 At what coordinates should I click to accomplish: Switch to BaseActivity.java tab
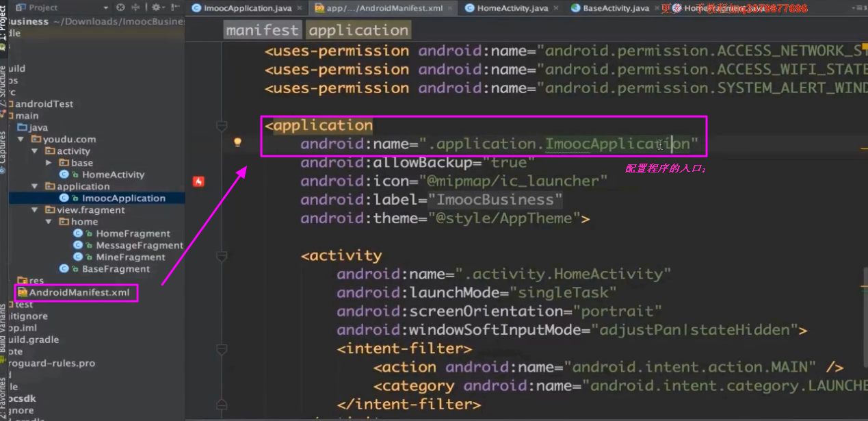[616, 8]
